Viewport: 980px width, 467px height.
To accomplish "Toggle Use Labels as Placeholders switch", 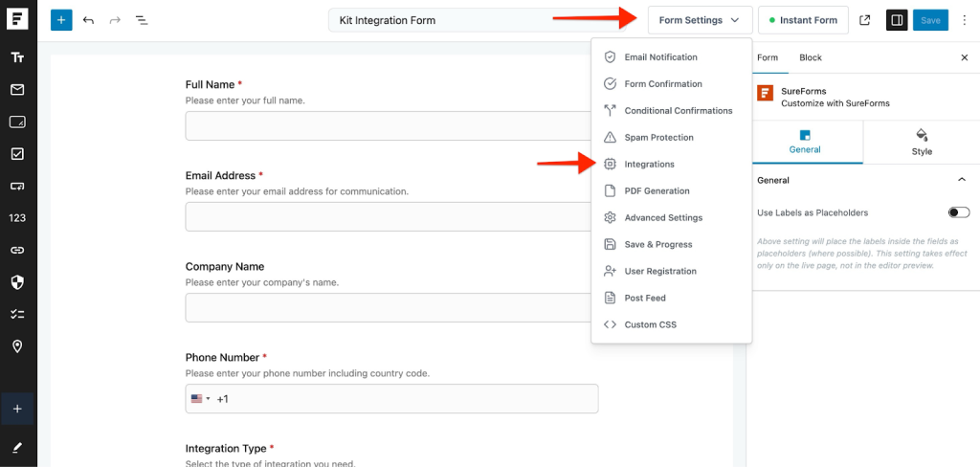I will pyautogui.click(x=958, y=212).
